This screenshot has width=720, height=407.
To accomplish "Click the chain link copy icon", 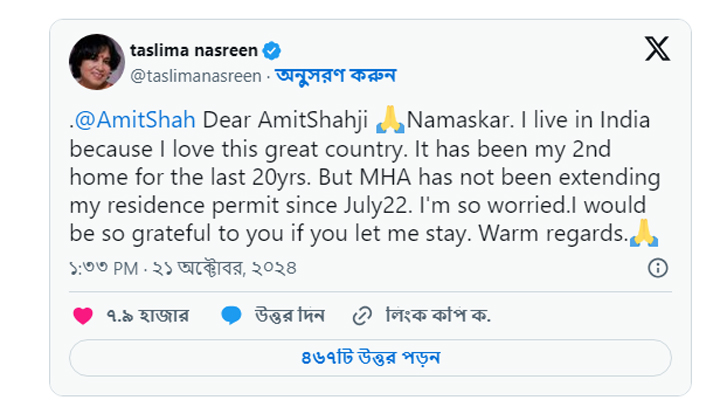I will [362, 316].
